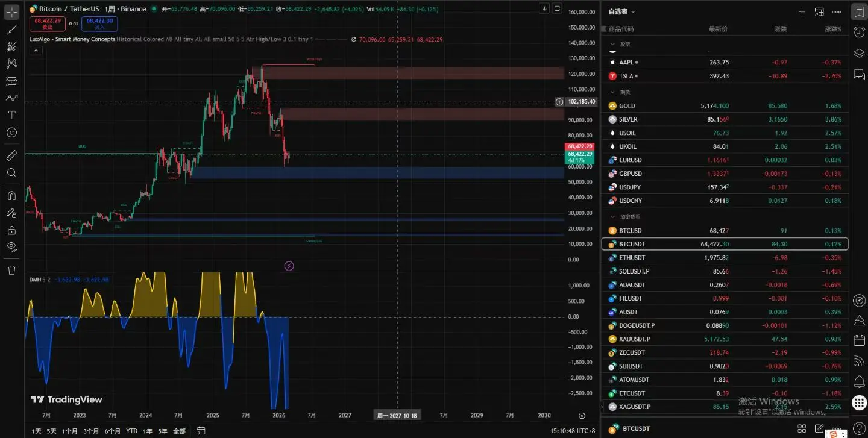Image resolution: width=868 pixels, height=438 pixels.
Task: Open watchlist advanced view icon
Action: pos(819,11)
